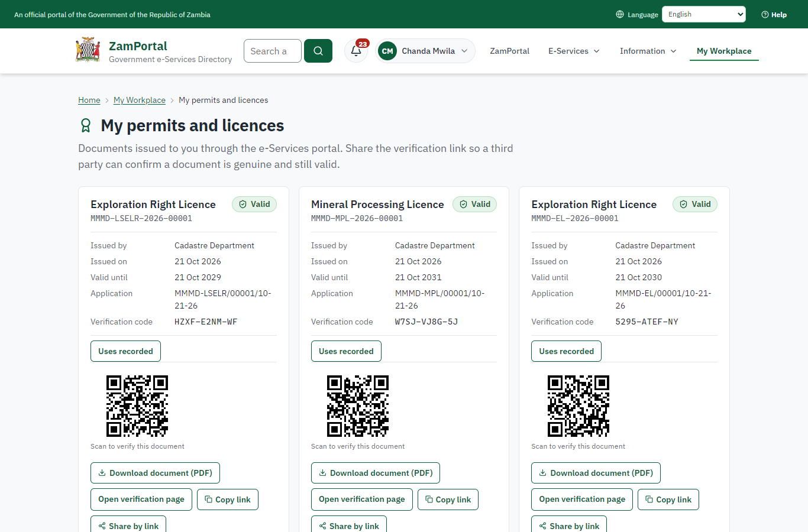The width and height of the screenshot is (808, 532).
Task: Open notifications bell with 23 badge
Action: [356, 51]
